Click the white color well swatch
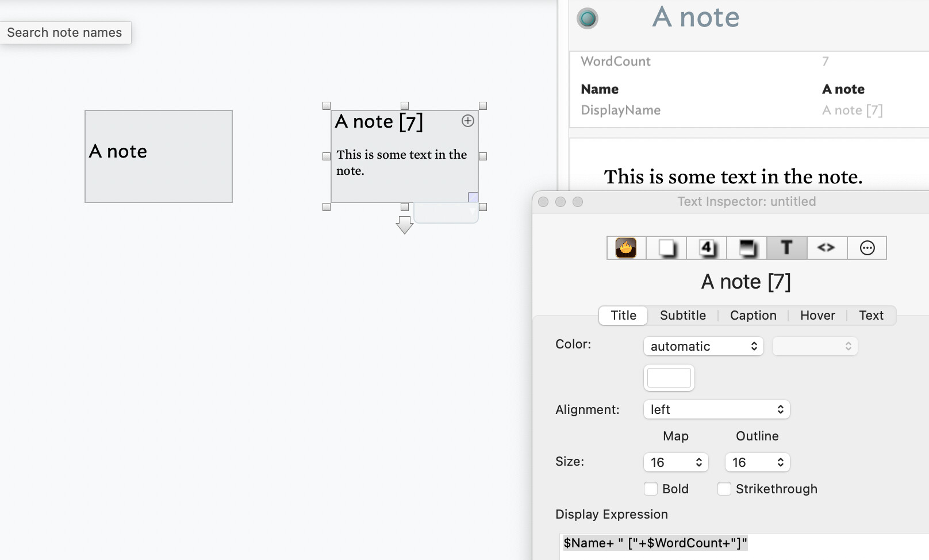The height and width of the screenshot is (560, 929). pos(669,378)
